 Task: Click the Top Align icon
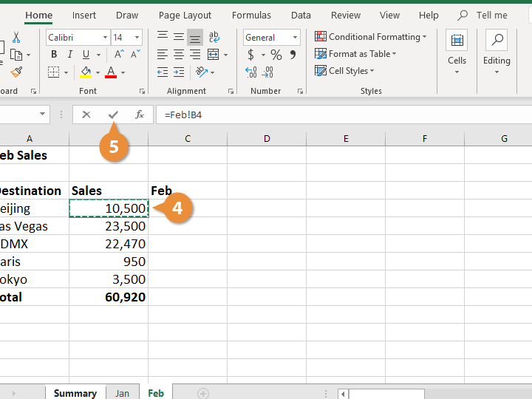163,37
